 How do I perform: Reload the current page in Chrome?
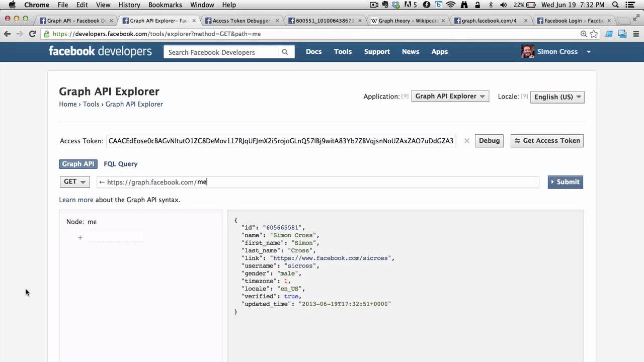(x=32, y=34)
